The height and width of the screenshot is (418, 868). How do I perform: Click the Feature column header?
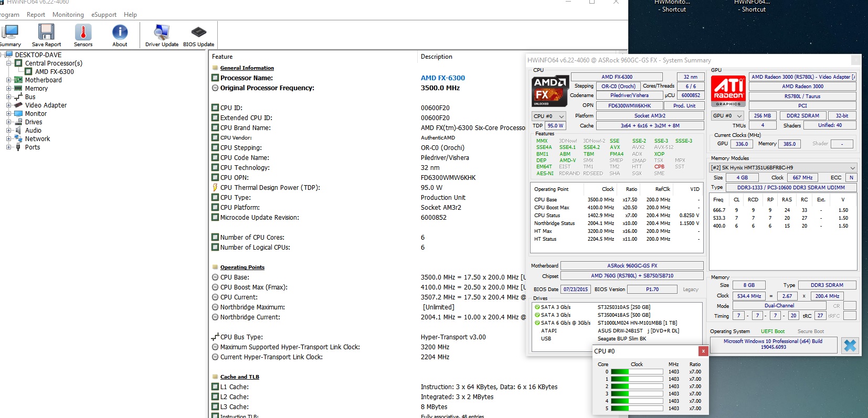223,57
